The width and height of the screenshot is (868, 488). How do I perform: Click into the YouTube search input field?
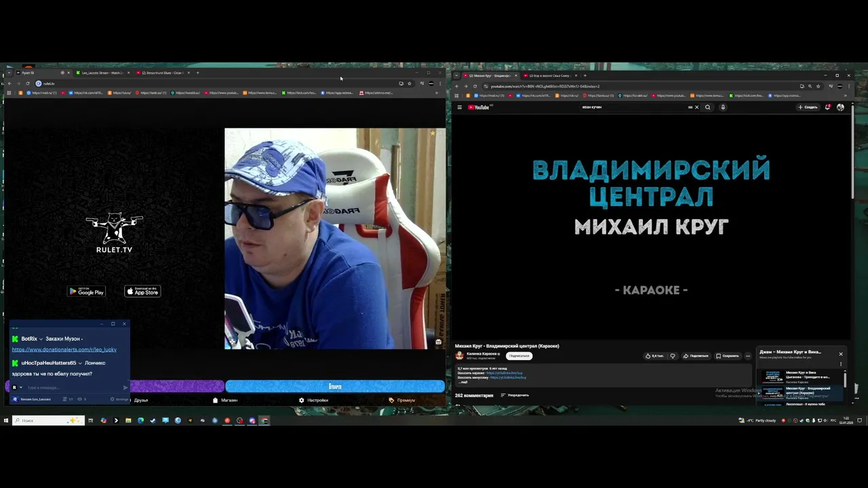[634, 107]
